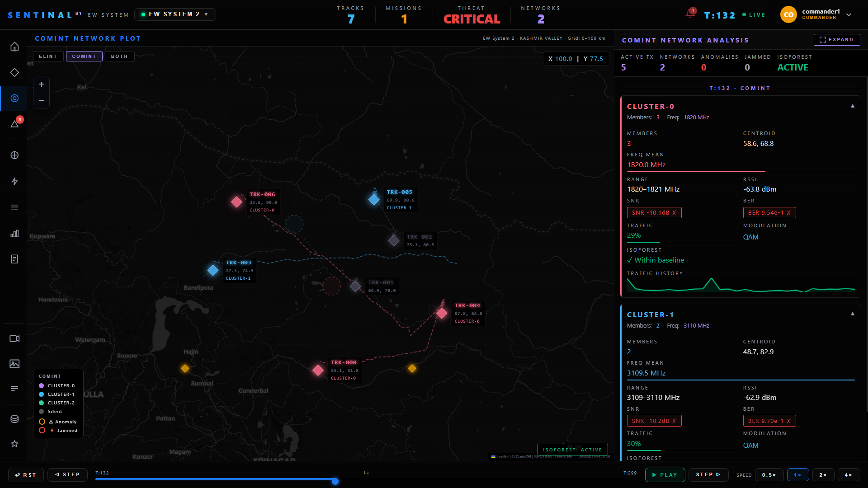Select the grey TRK-002 marker
The width and height of the screenshot is (868, 488).
(394, 240)
